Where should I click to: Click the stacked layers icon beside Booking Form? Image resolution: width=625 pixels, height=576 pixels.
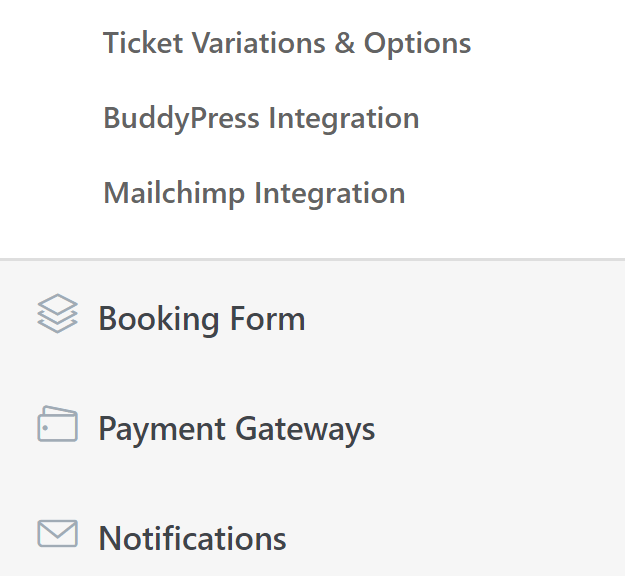[57, 314]
